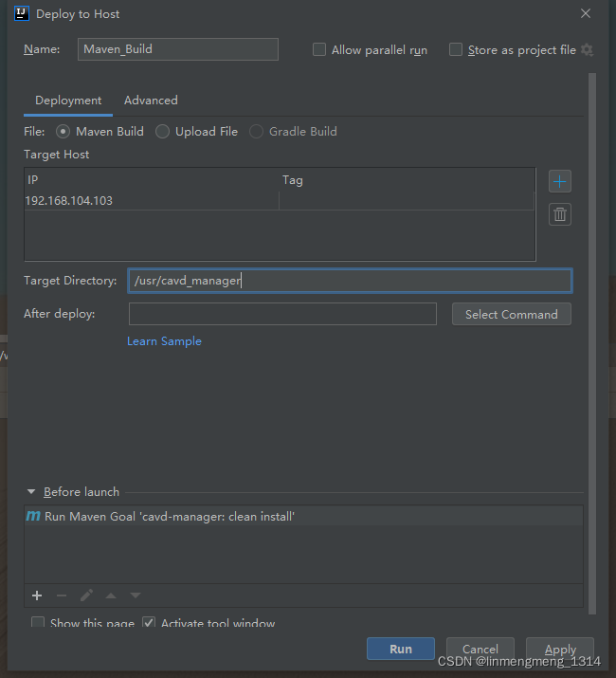Click the Tag cell of host 192.168.104.103

pos(407,201)
